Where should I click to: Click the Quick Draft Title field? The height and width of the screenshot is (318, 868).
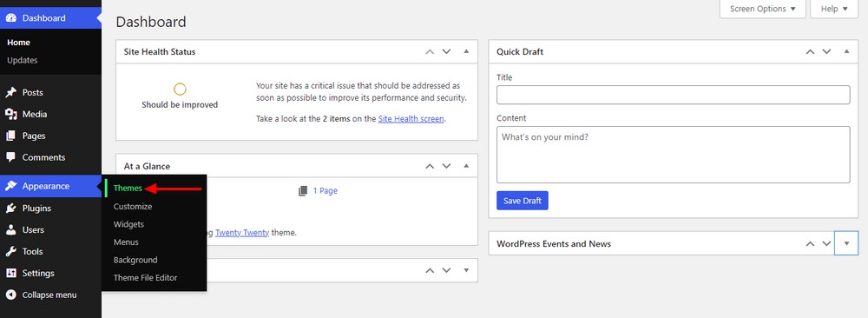[674, 95]
